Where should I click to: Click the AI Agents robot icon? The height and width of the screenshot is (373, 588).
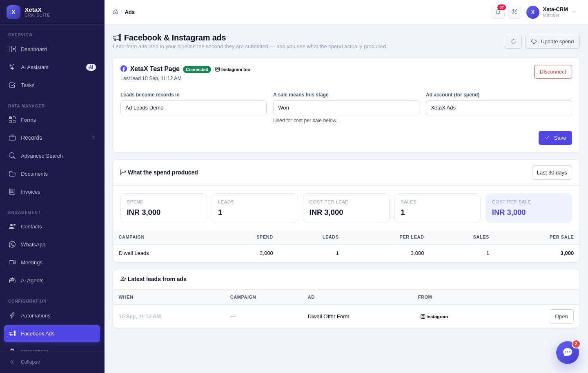tap(12, 280)
